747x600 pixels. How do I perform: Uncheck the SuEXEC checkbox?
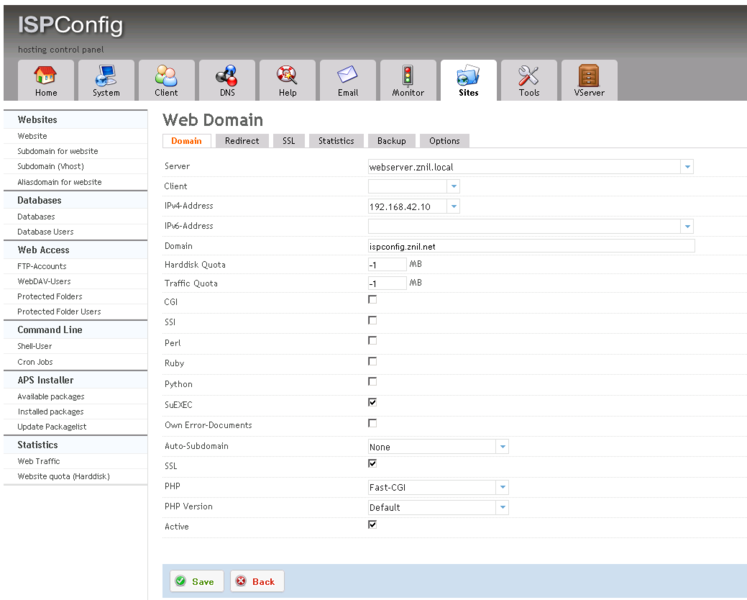tap(373, 403)
